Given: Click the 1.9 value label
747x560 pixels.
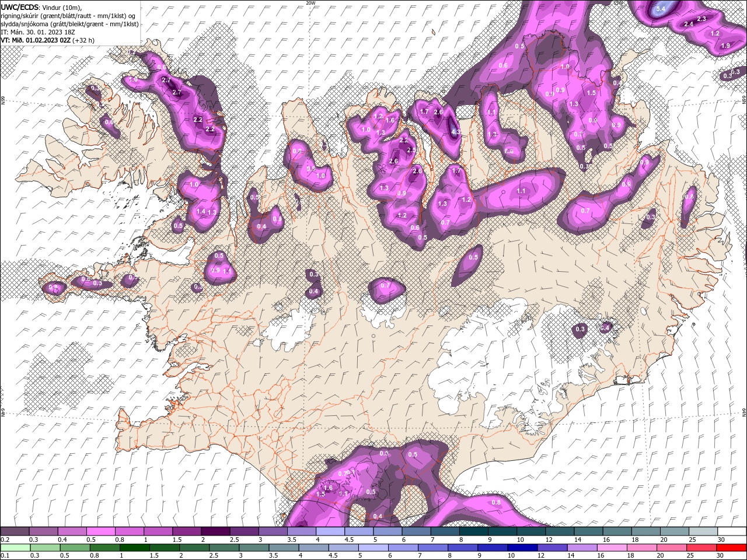Looking at the screenshot, I should point(725,45).
